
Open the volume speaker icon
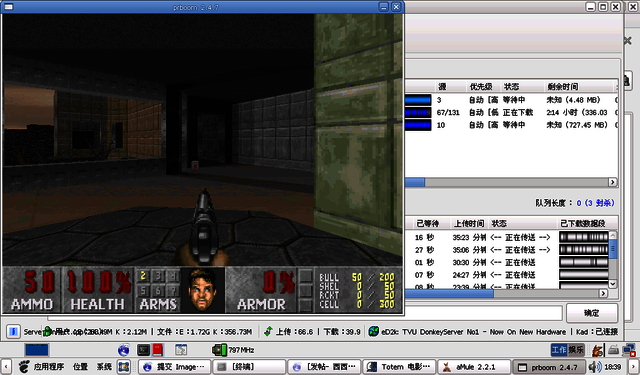594,366
